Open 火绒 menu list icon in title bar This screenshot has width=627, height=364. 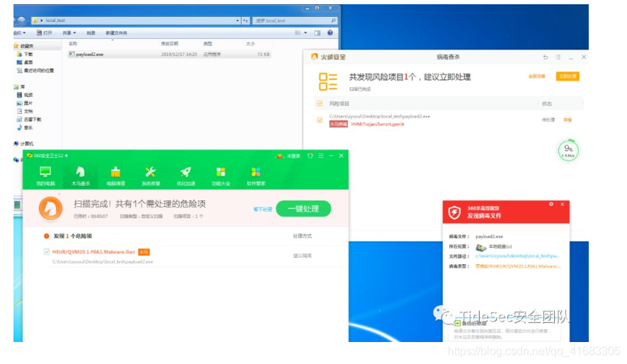(x=558, y=57)
